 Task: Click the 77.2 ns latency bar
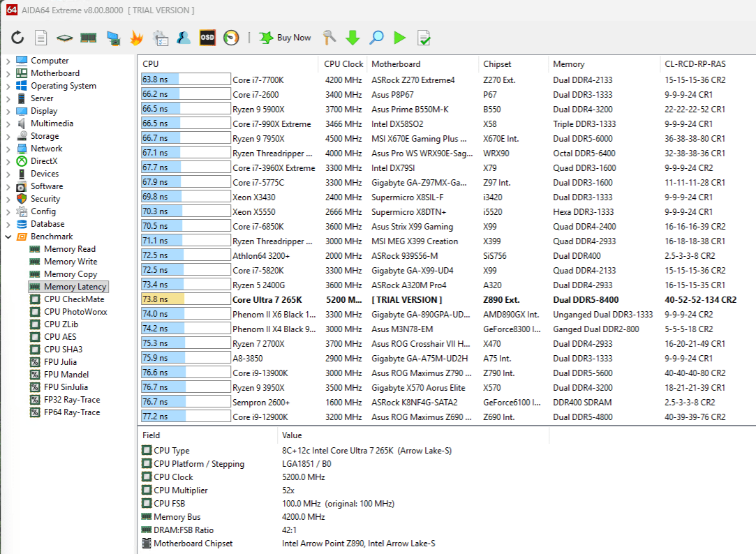tap(186, 417)
